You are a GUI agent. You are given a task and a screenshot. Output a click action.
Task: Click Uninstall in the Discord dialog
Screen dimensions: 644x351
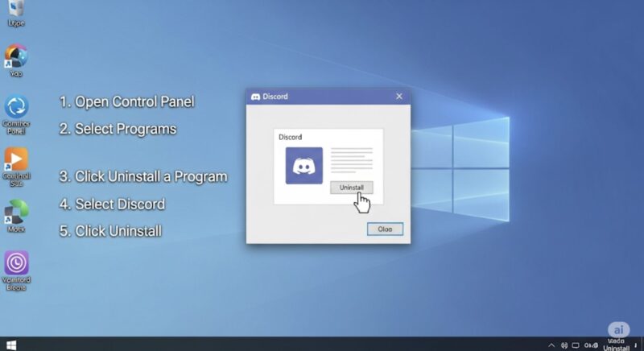point(352,188)
